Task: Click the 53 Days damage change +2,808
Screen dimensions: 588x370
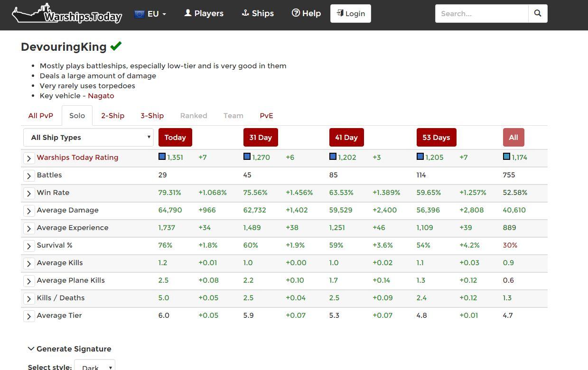Action: pos(472,210)
